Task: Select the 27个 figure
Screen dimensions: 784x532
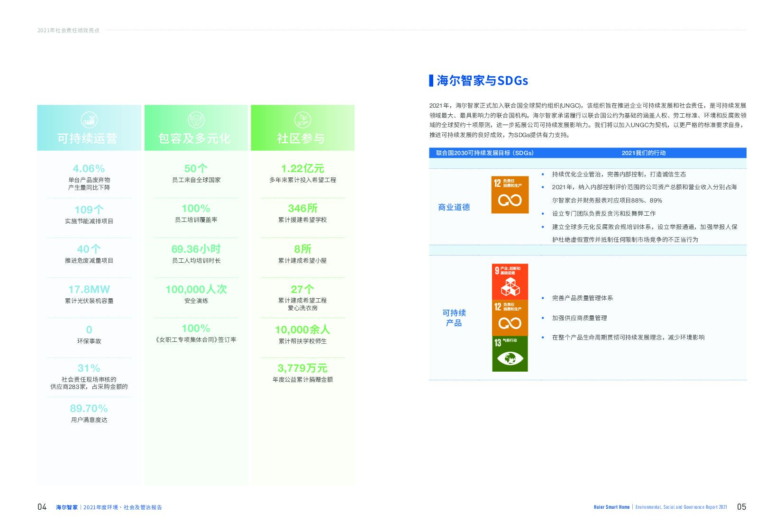Action: 302,289
